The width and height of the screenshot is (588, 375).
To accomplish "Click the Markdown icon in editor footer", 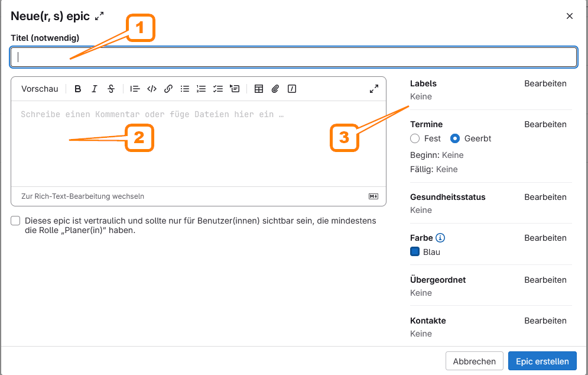I will (x=373, y=196).
